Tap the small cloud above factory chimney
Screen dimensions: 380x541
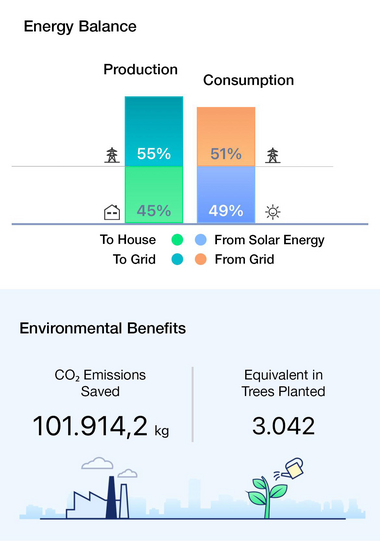tap(127, 473)
